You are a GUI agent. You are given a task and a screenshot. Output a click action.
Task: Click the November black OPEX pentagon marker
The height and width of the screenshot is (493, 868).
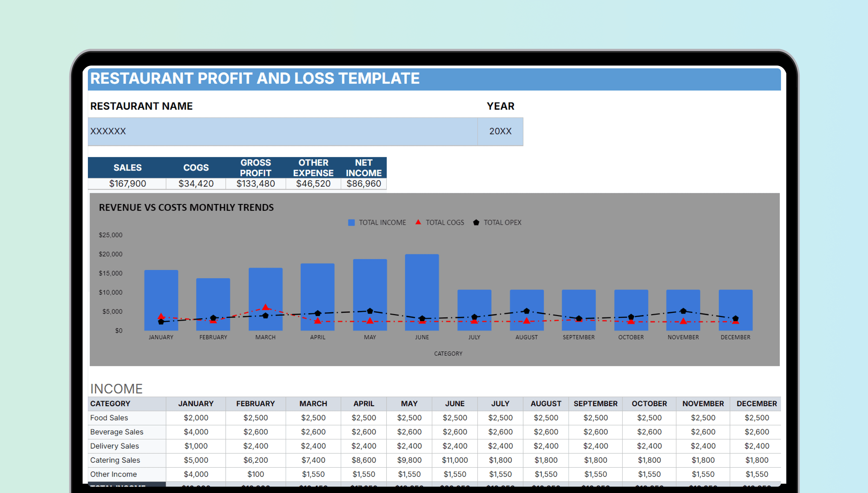pyautogui.click(x=683, y=311)
